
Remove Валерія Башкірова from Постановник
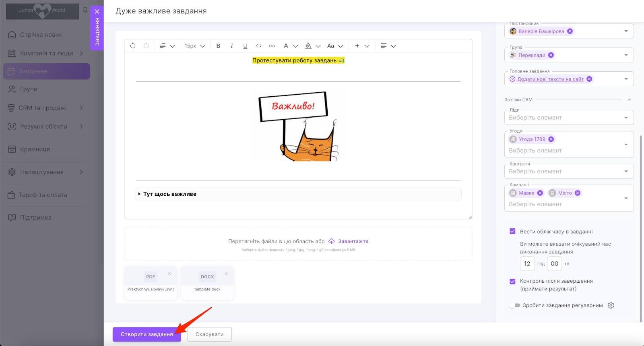[570, 31]
